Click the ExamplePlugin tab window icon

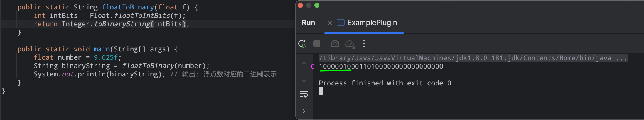coord(341,22)
